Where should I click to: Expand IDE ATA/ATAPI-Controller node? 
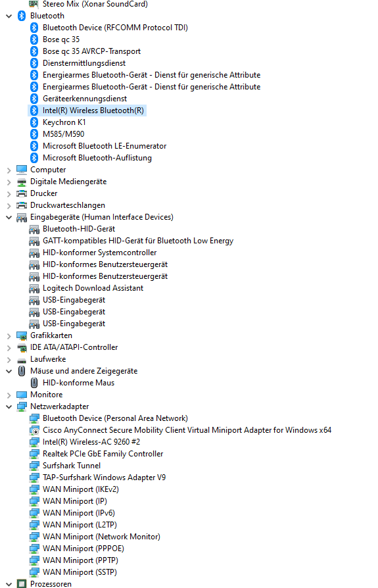[x=9, y=348]
